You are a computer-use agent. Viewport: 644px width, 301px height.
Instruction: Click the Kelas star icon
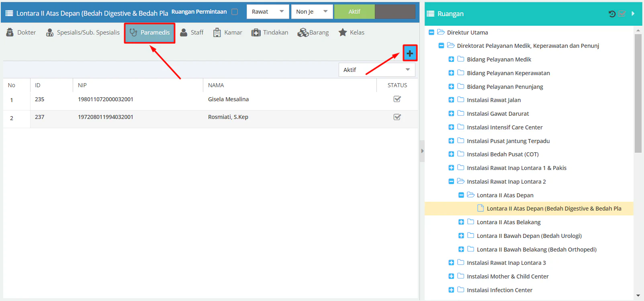pyautogui.click(x=343, y=32)
